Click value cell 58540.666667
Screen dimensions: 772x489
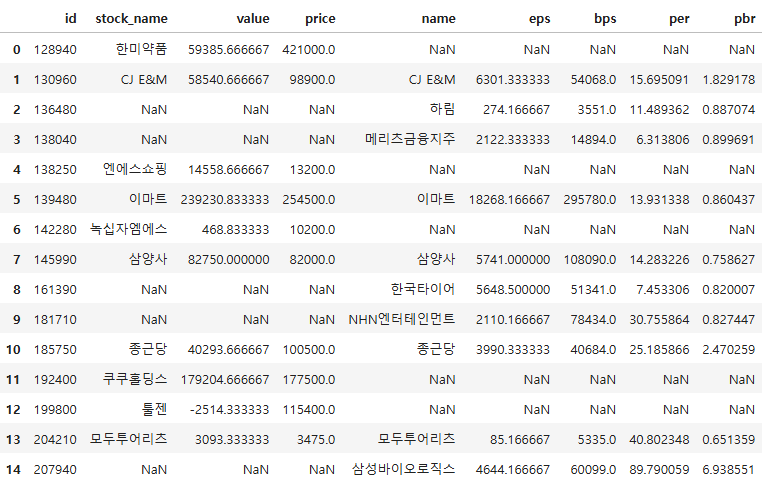(x=228, y=80)
